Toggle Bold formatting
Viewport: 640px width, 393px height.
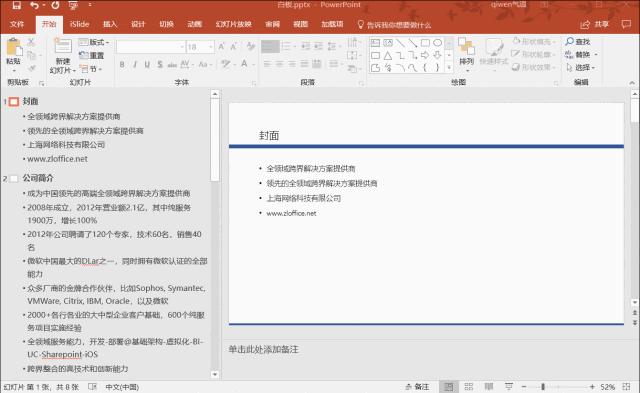[122, 64]
